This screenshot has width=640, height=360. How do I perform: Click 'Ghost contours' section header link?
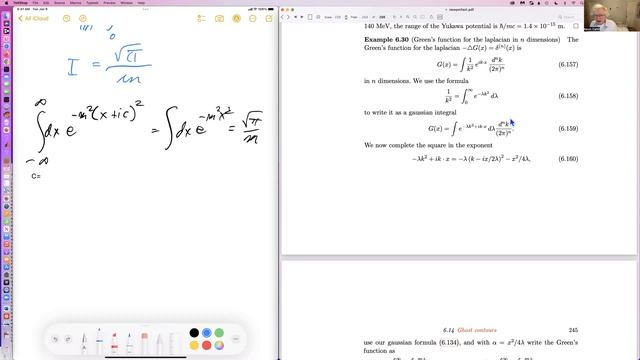477,330
